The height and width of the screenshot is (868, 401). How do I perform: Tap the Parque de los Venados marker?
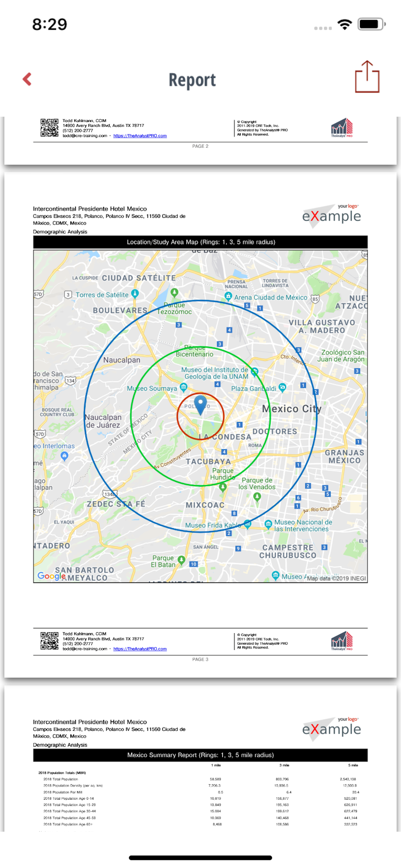(x=257, y=497)
